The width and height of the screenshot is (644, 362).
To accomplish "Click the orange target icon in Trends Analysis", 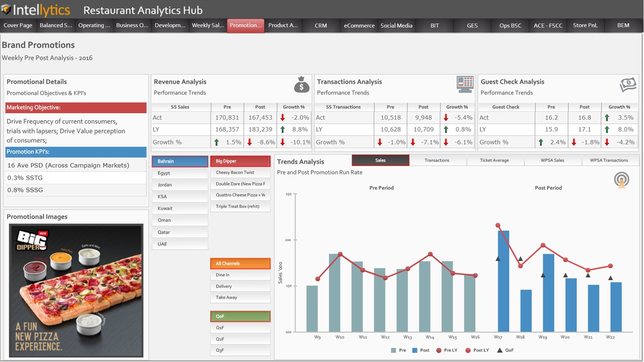I will coord(621,180).
